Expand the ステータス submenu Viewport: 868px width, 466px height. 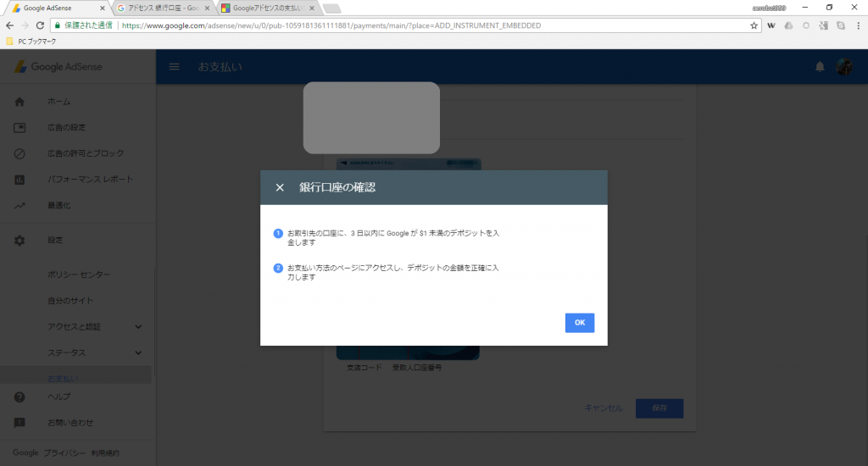[138, 352]
